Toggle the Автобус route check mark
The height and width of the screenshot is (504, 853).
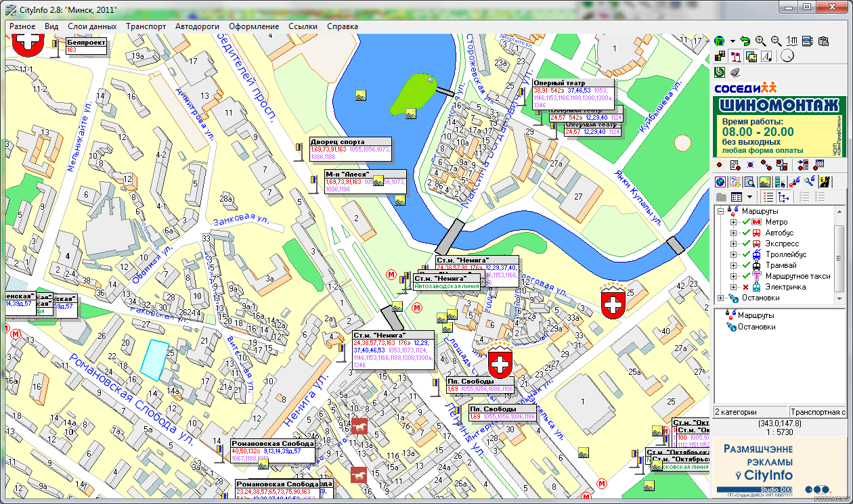point(745,233)
